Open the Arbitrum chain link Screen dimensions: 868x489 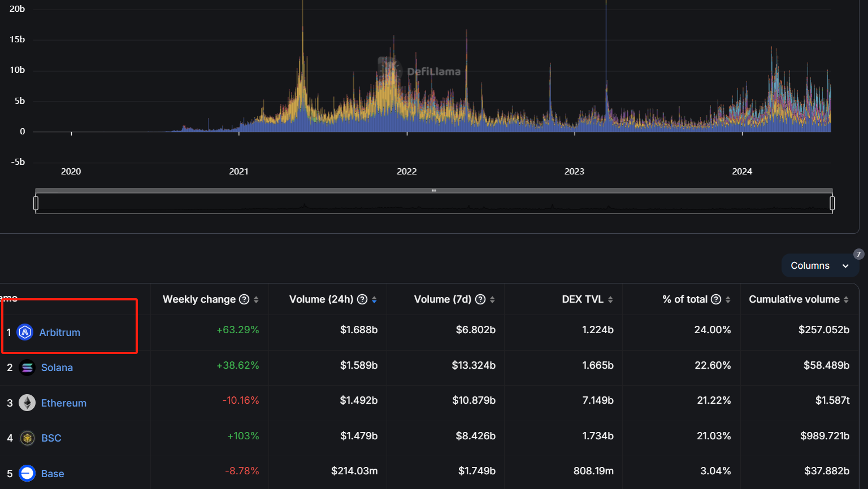[x=59, y=333]
